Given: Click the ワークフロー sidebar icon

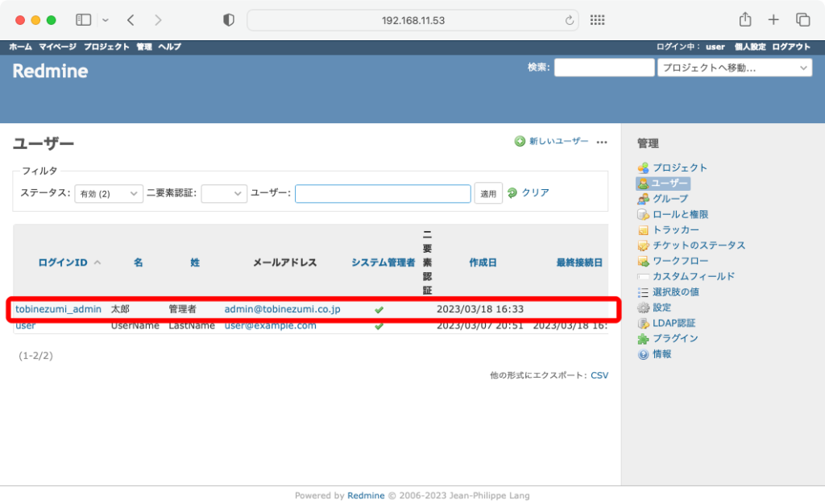Looking at the screenshot, I should click(643, 261).
